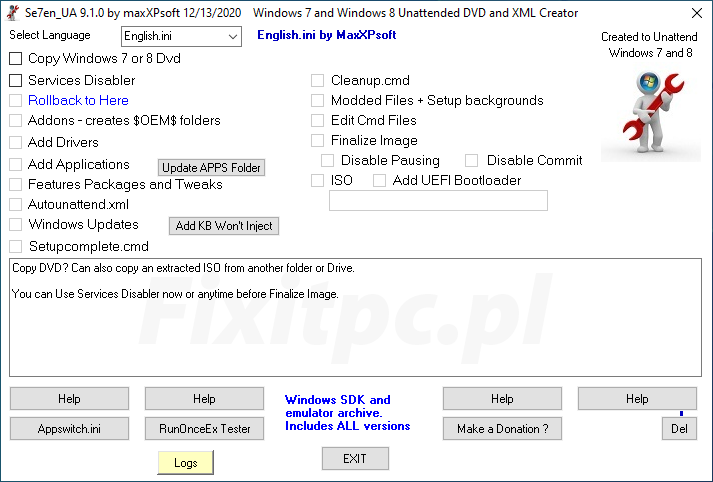Toggle the Disable Pausing checkbox
The height and width of the screenshot is (482, 713).
tap(327, 161)
